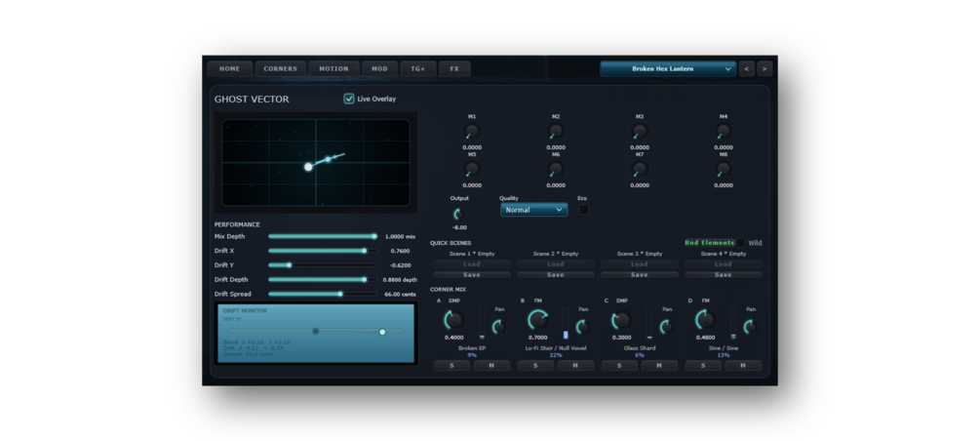Image resolution: width=980 pixels, height=441 pixels.
Task: Adjust the M2 macro knob
Action: point(556,132)
